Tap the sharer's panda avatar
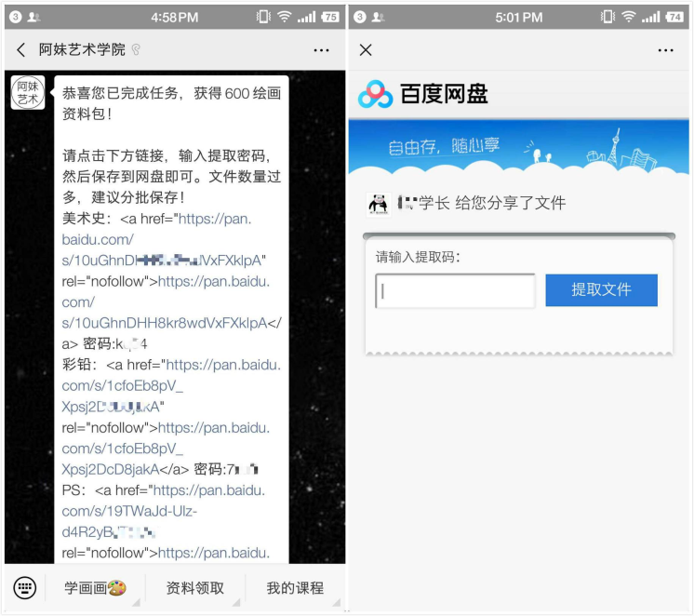Screen dimensions: 694x616 tap(379, 204)
